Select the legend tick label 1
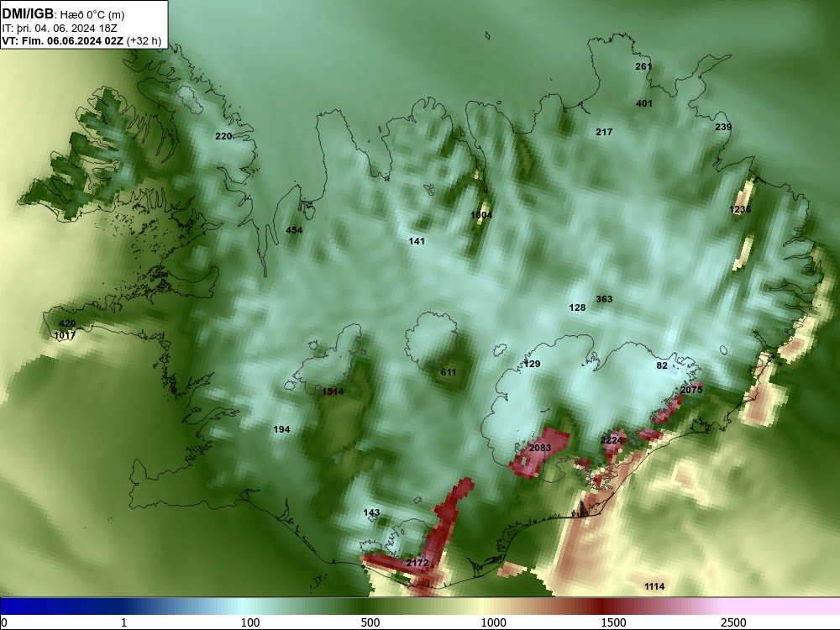This screenshot has height=630, width=840. click(123, 622)
